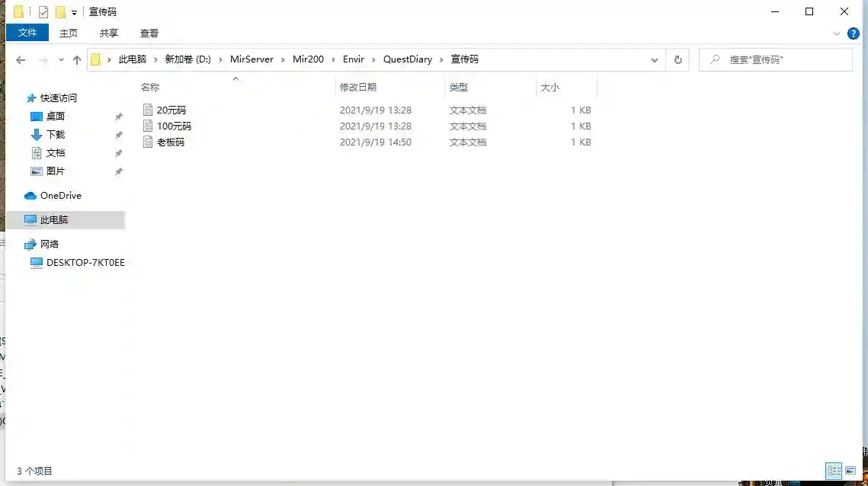Click 此电脑 in the address breadcrumb
868x486 pixels.
(x=133, y=59)
